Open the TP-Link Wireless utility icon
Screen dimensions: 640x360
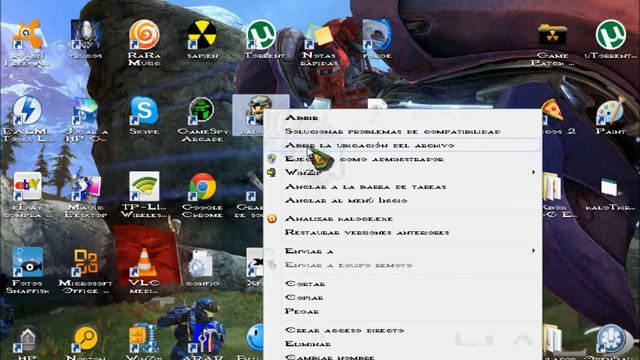144,187
